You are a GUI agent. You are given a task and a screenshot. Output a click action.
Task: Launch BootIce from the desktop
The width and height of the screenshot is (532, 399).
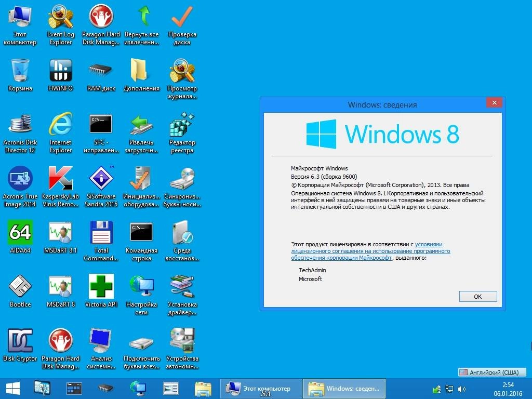(20, 291)
